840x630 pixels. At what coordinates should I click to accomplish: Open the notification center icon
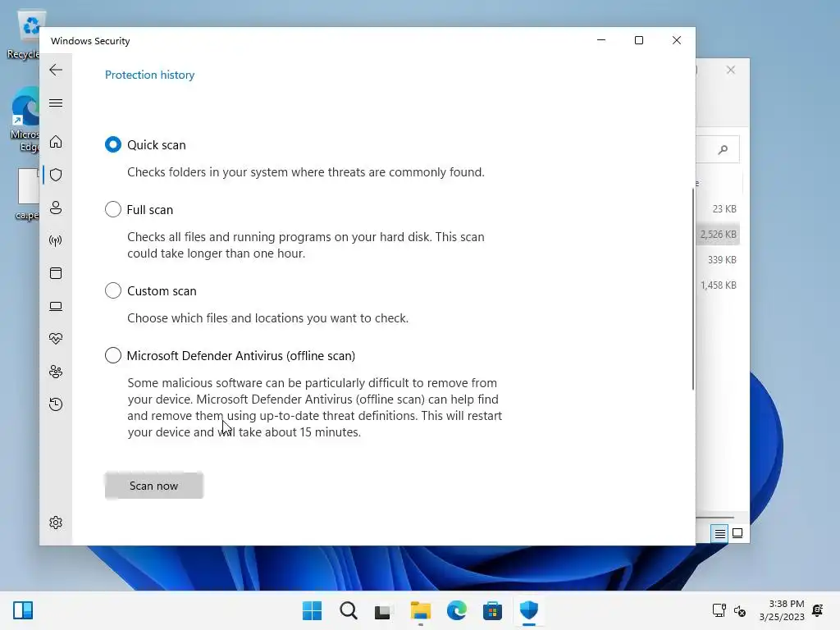pyautogui.click(x=818, y=610)
